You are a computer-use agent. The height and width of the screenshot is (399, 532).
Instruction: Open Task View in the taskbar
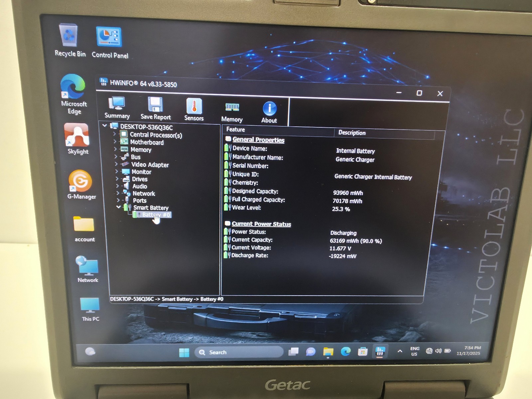pos(293,352)
